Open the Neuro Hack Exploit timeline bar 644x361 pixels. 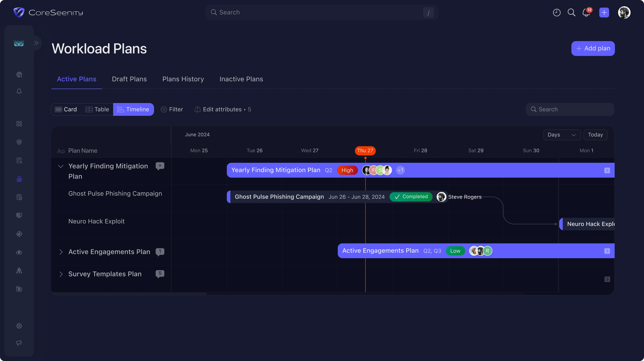click(x=587, y=224)
